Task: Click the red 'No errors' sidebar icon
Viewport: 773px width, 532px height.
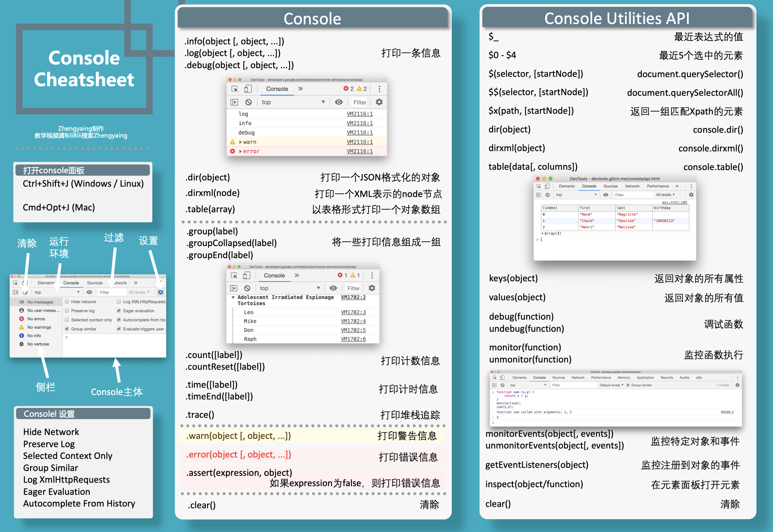Action: (21, 319)
